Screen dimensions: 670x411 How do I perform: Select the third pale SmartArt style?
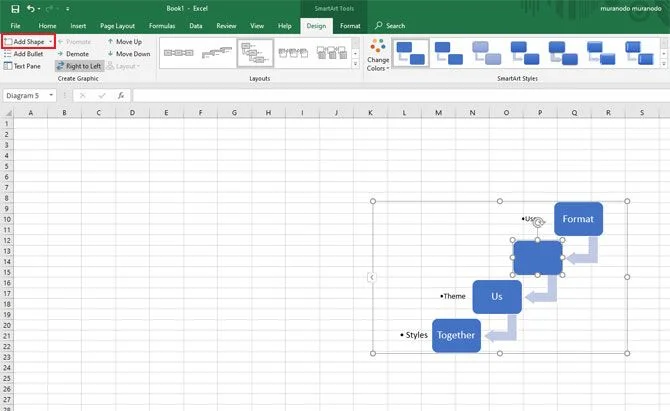[x=487, y=53]
